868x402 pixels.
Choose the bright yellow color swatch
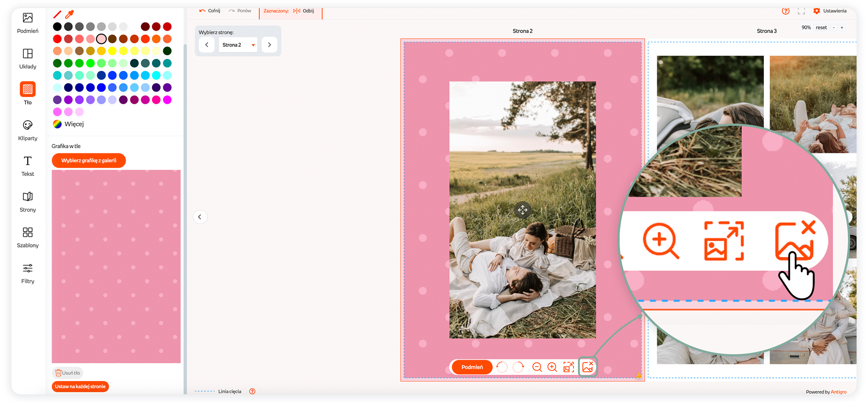112,51
